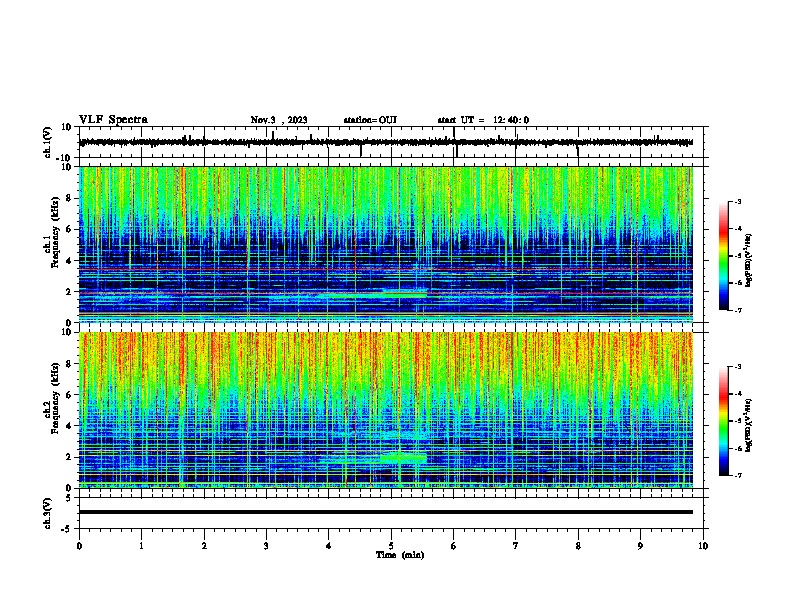Click time axis tick label "3"

coord(266,546)
